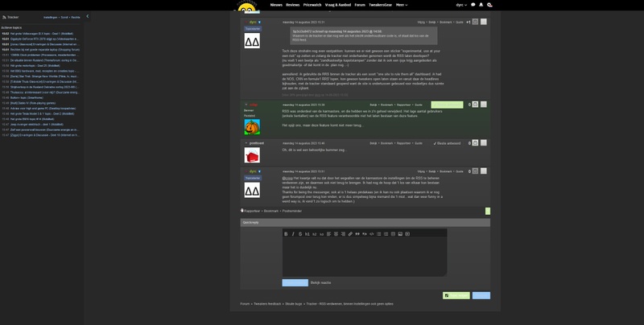Click 'Bekijk reactie' to preview reply

pos(320,282)
